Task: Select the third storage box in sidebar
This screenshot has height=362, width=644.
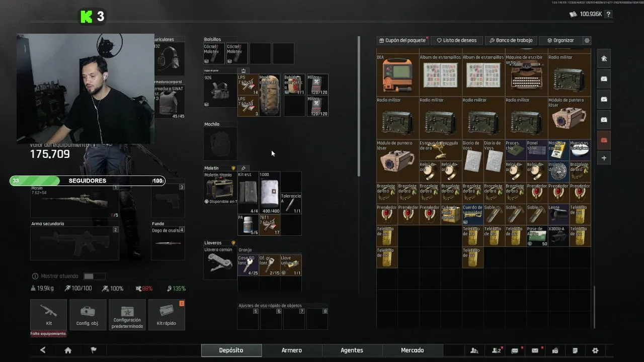Action: pos(604,120)
